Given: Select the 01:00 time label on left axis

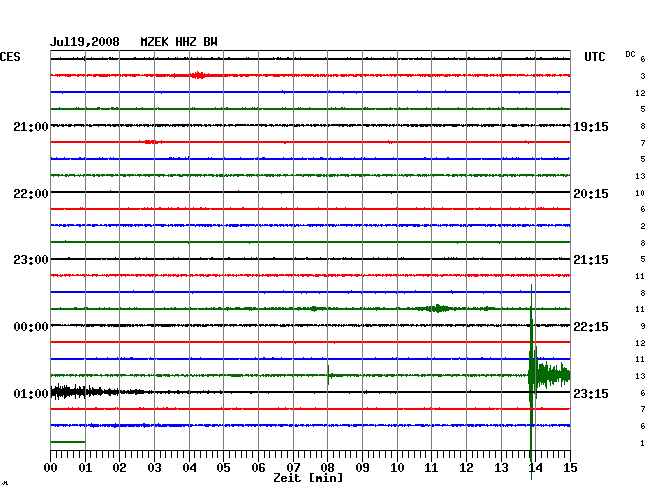Looking at the screenshot, I should tap(30, 394).
